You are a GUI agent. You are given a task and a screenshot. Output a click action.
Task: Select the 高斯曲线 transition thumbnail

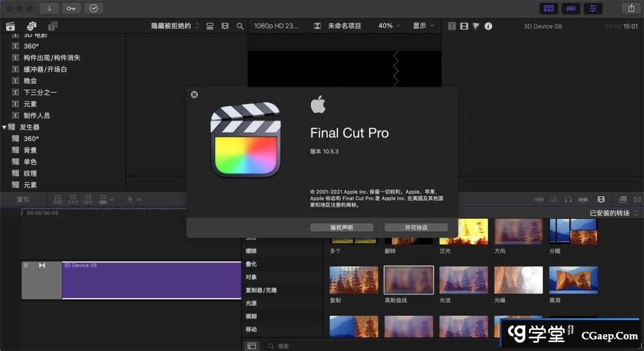408,280
